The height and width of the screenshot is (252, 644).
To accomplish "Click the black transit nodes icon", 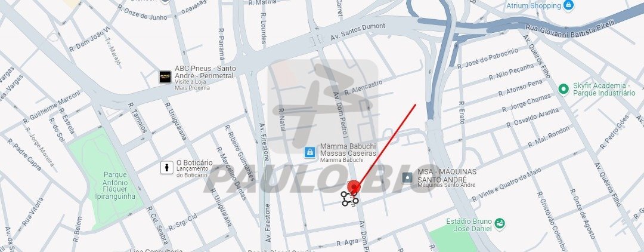I will 349,199.
